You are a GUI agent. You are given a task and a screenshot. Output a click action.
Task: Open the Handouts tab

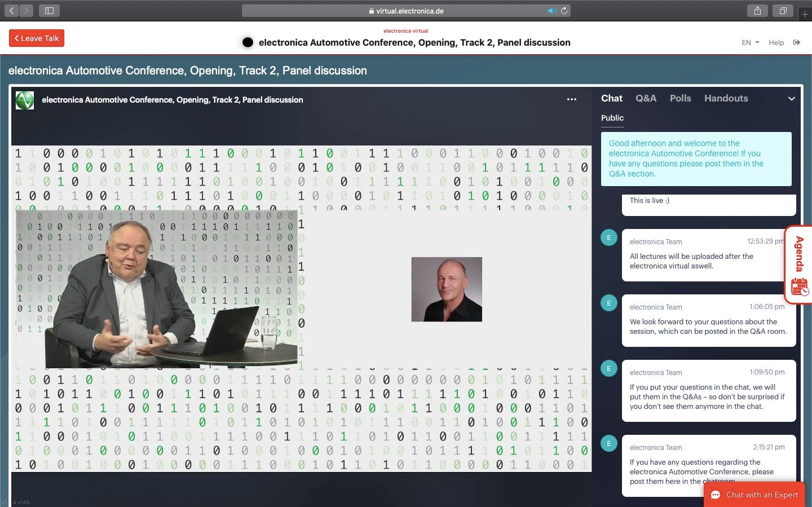pyautogui.click(x=726, y=98)
